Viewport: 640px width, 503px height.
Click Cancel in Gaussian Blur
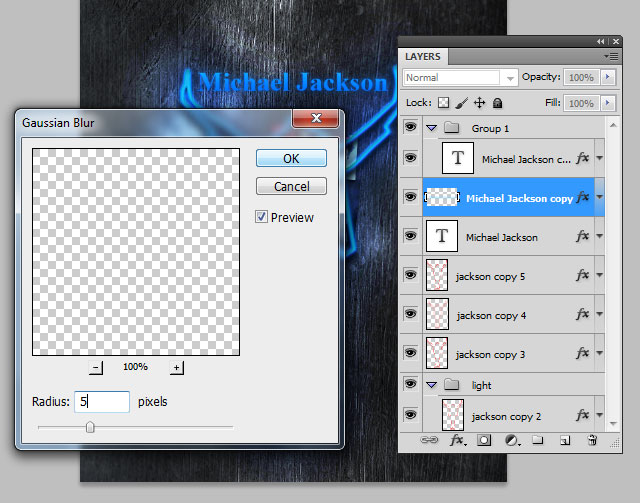tap(291, 186)
